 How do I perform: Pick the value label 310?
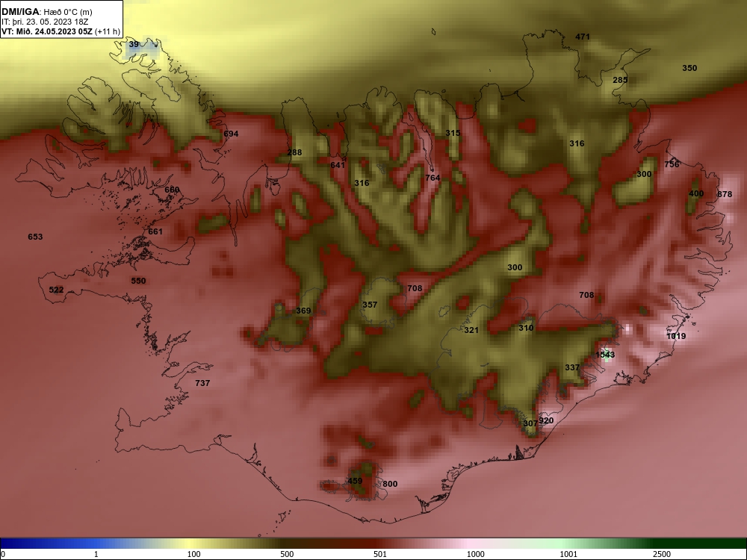(x=526, y=328)
